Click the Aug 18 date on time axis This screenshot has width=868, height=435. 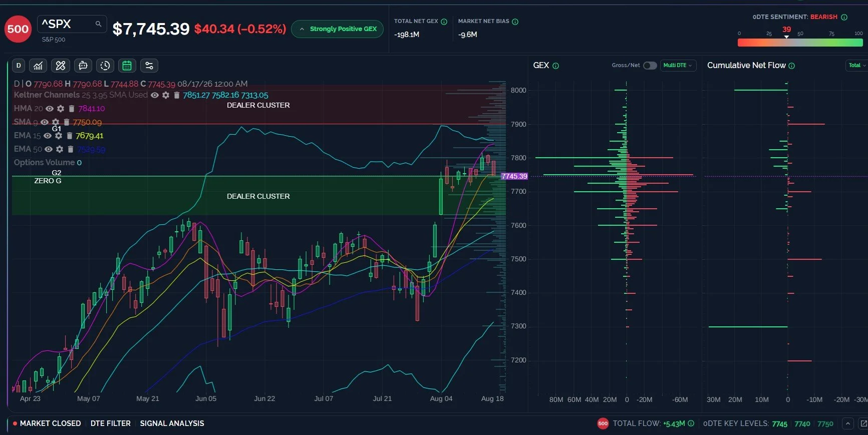coord(492,399)
